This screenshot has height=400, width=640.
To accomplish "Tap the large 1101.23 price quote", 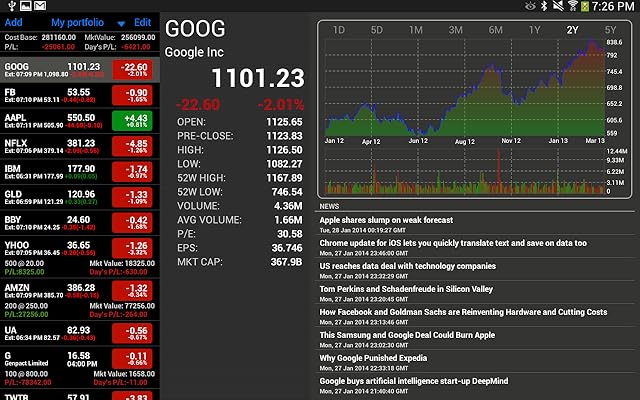I will click(258, 78).
